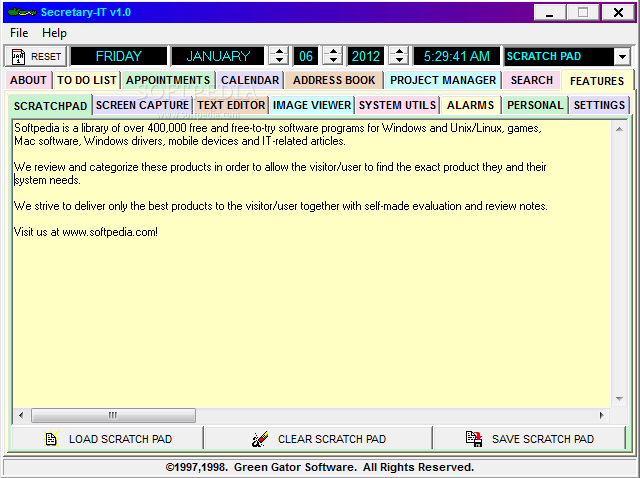
Task: Open the TO DO LIST tab
Action: point(87,80)
